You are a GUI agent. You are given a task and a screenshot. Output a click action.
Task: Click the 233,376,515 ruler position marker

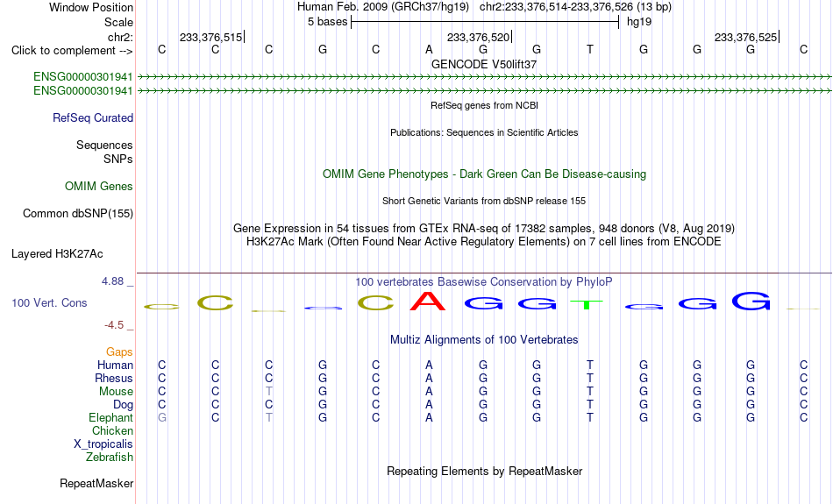[211, 37]
